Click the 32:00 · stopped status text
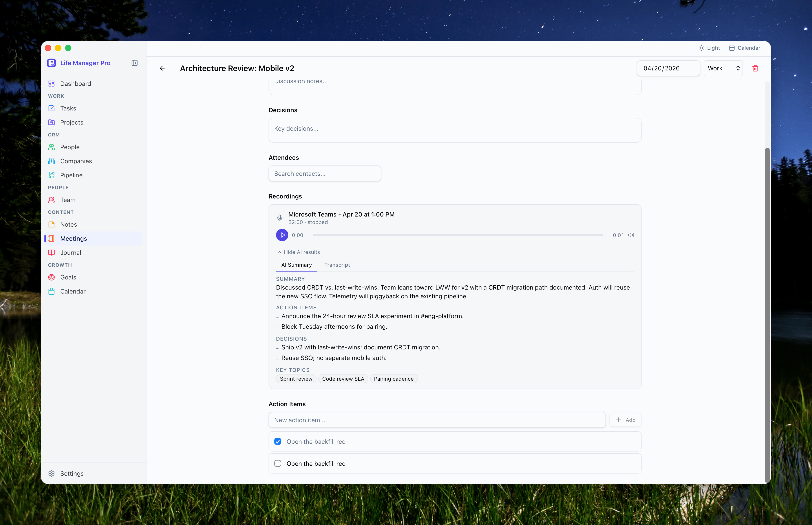The width and height of the screenshot is (812, 525). (x=308, y=222)
